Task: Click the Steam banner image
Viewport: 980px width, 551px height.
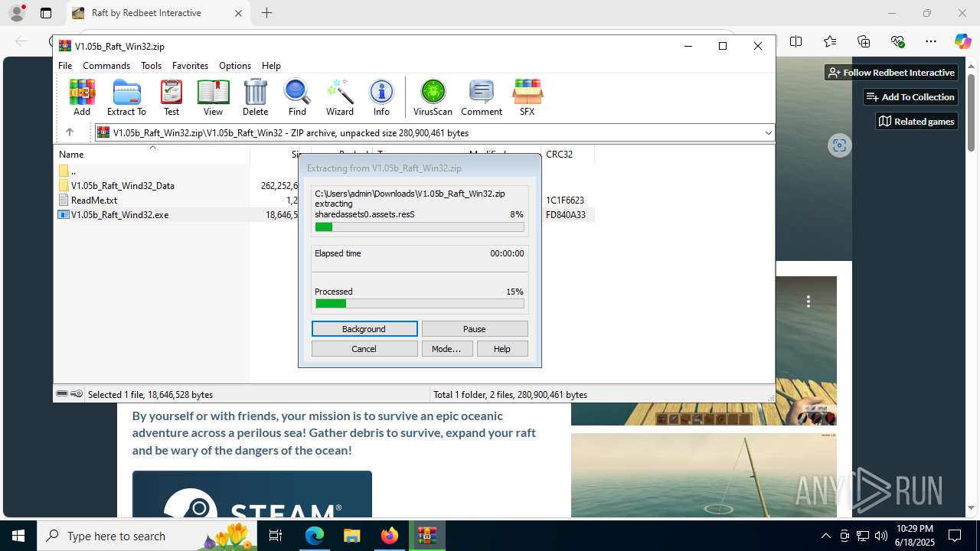Action: 252,494
